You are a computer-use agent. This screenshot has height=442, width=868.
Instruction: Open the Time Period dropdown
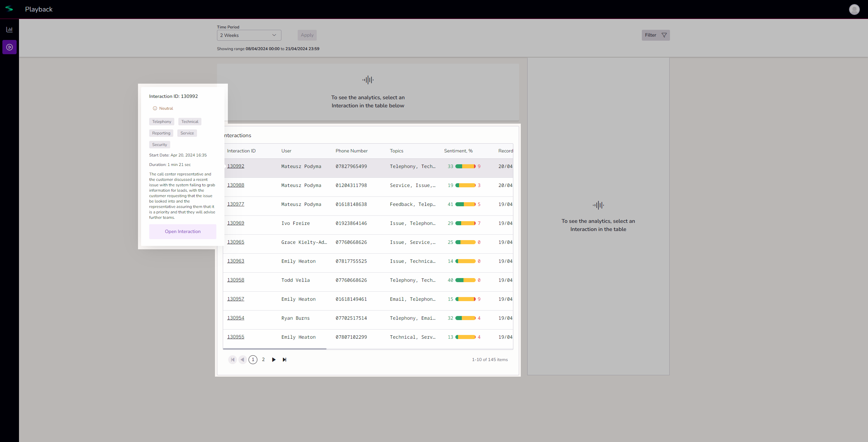tap(249, 35)
